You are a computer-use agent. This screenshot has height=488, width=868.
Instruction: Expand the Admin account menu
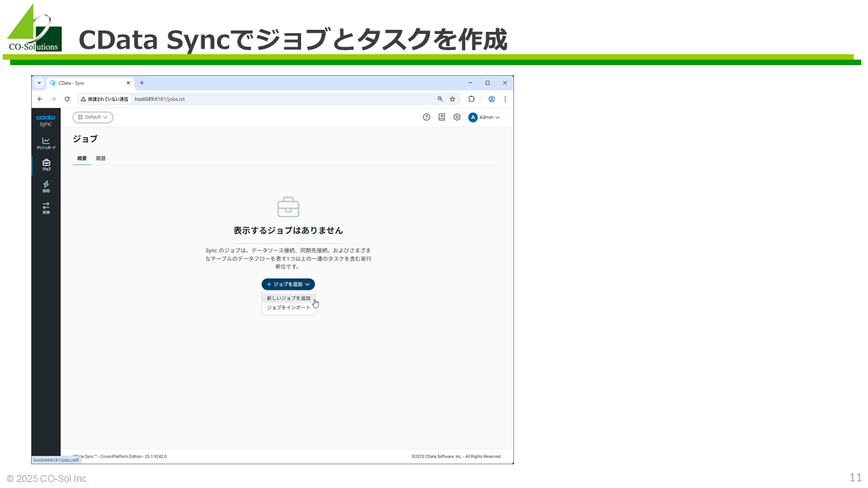point(490,117)
